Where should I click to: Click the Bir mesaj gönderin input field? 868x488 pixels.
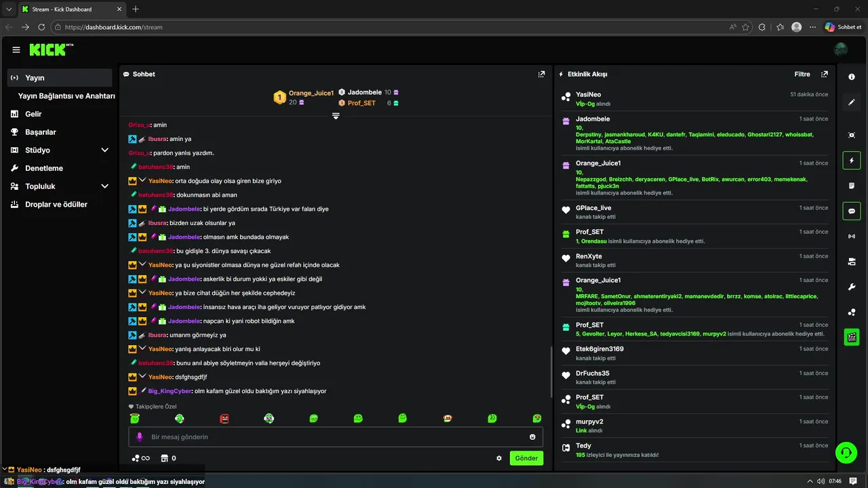[336, 436]
